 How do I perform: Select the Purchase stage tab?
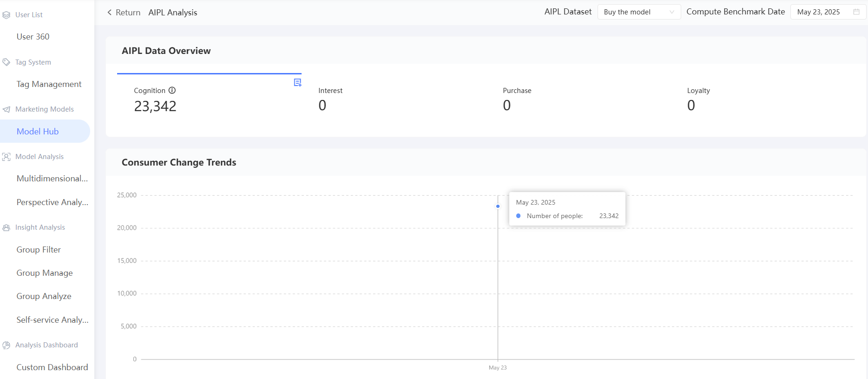[x=578, y=100]
